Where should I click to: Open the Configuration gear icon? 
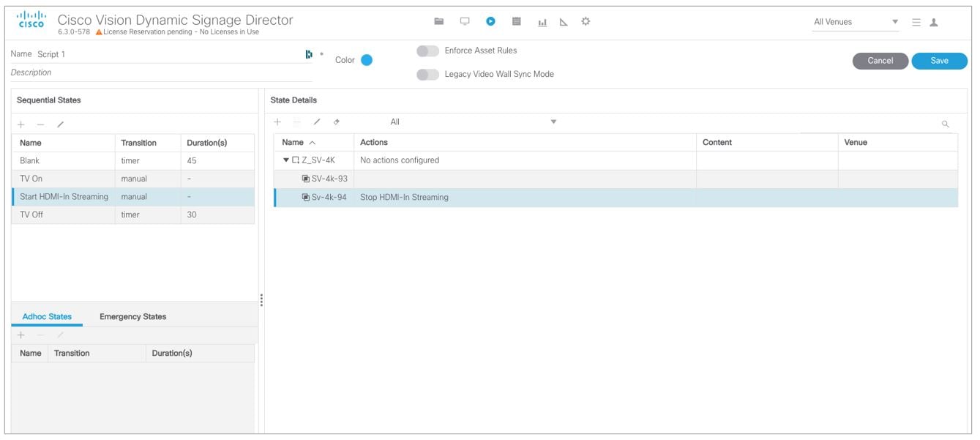tap(586, 21)
